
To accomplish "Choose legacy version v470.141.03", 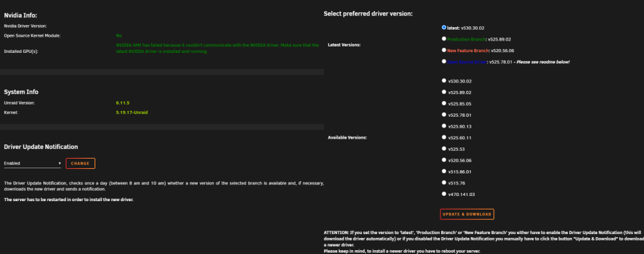I will point(444,193).
